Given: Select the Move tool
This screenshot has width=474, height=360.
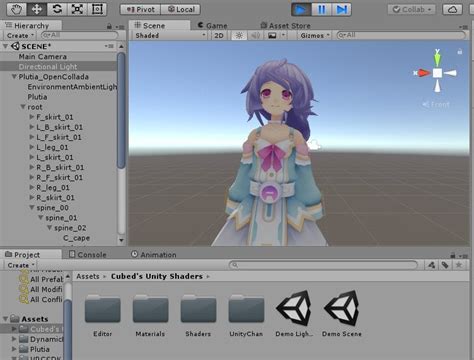Looking at the screenshot, I should pyautogui.click(x=36, y=9).
